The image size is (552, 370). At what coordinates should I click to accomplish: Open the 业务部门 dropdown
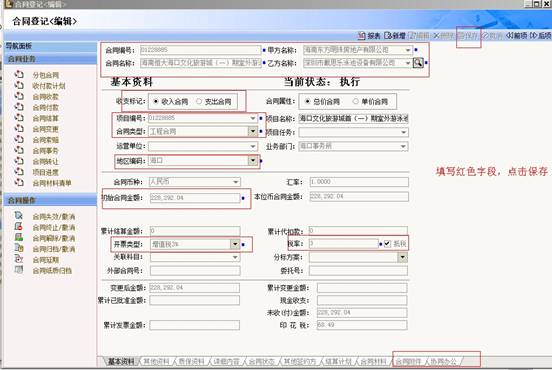[x=403, y=146]
